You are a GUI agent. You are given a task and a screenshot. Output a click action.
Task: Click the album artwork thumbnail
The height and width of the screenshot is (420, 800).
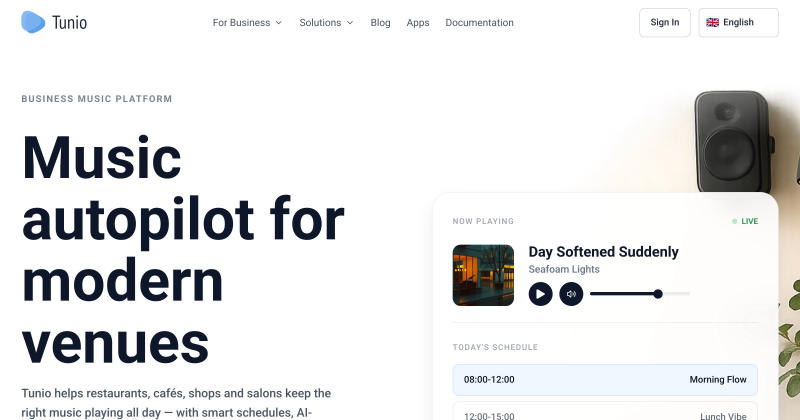[x=483, y=275]
